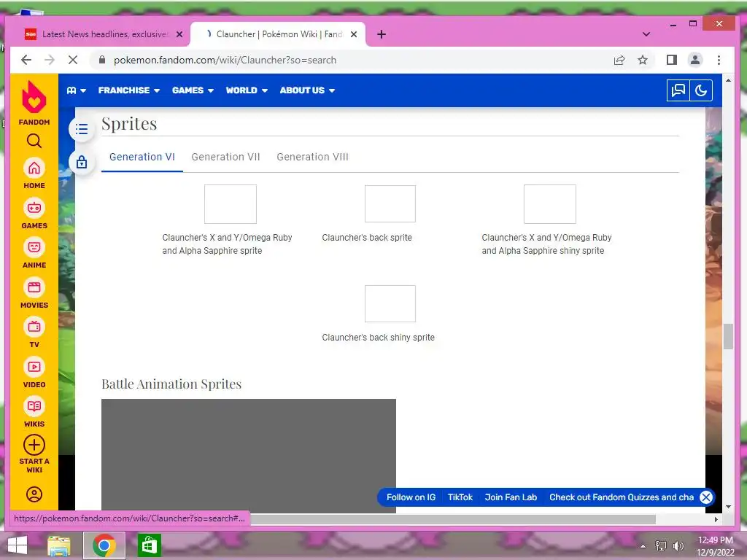The height and width of the screenshot is (560, 747).
Task: Click the Battle Animation Sprites gray placeholder
Action: [x=249, y=456]
